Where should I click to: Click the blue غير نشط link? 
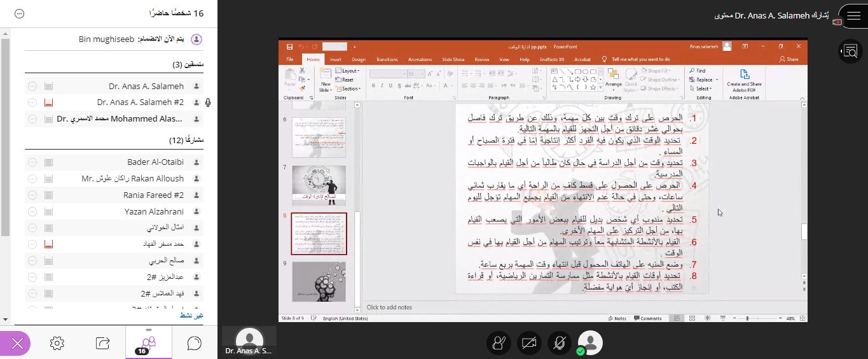191,315
